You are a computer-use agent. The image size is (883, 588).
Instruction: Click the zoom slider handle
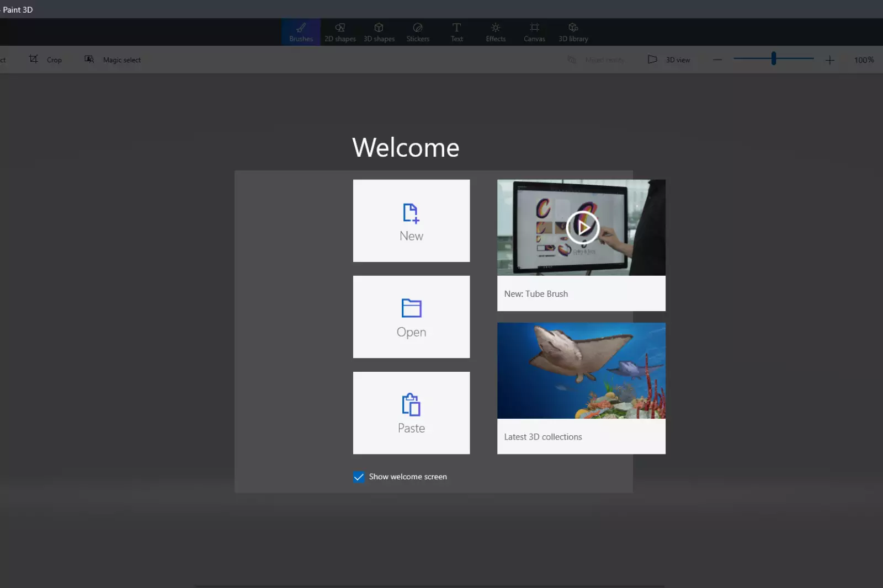[774, 58]
